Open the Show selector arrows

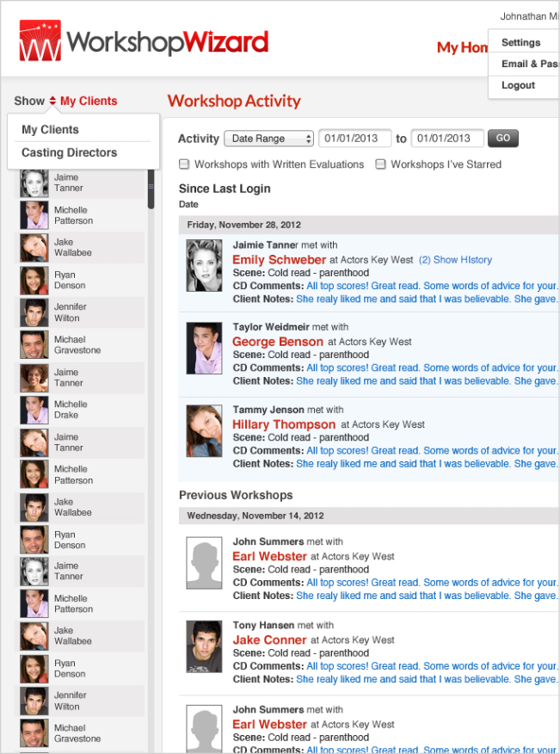[x=52, y=101]
